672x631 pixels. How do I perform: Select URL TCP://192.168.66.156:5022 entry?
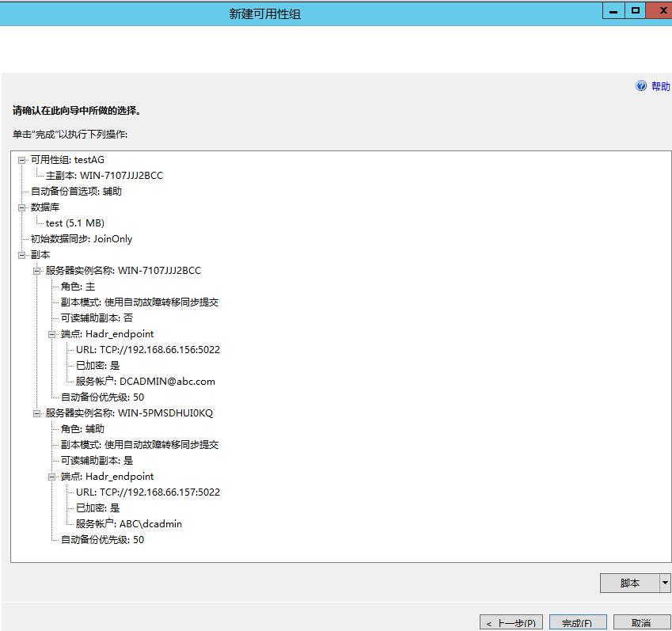[142, 350]
